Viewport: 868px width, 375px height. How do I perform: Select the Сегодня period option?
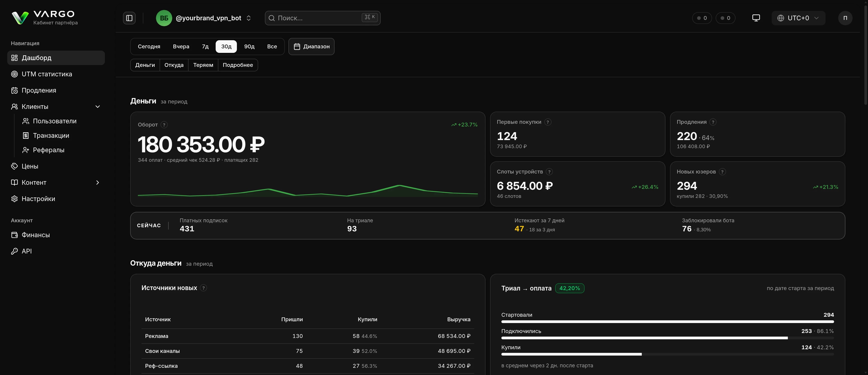149,47
